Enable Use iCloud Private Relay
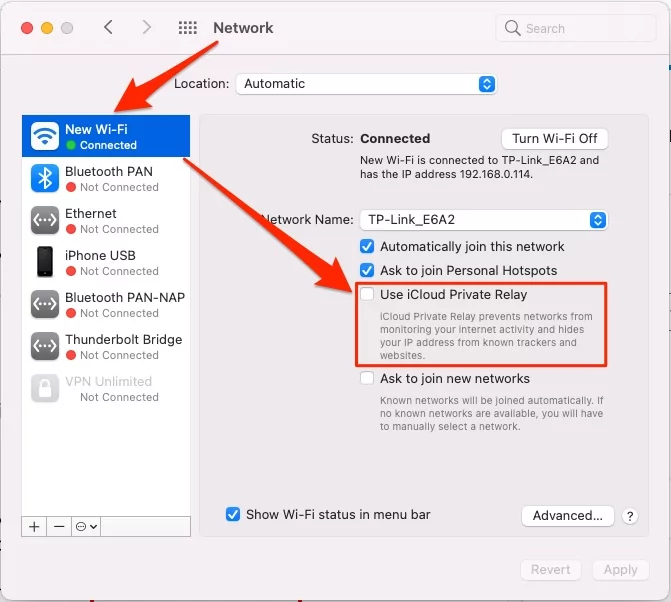 click(367, 294)
